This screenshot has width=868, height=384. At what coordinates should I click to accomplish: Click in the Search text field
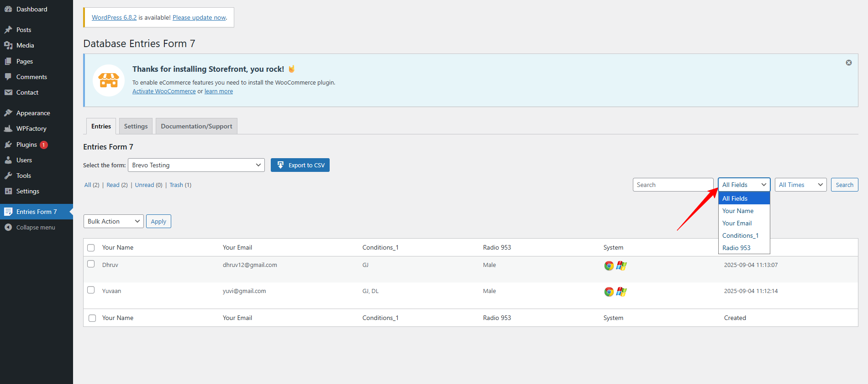[x=673, y=185]
